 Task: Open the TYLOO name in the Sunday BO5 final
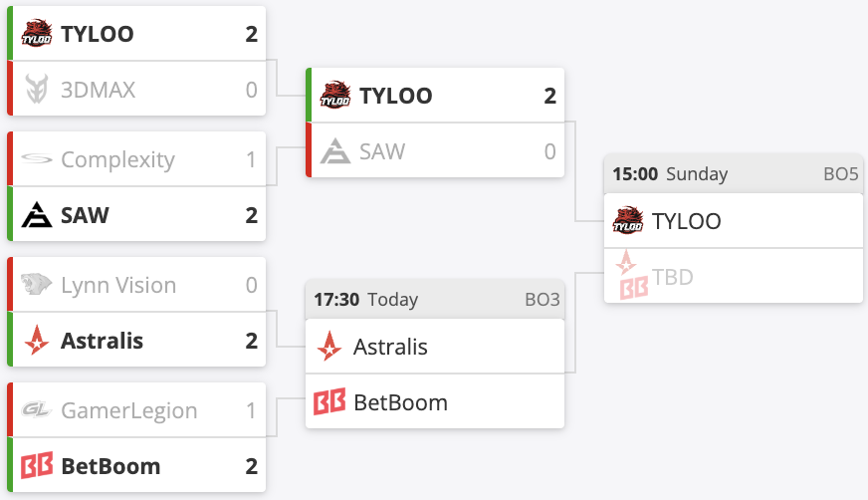(x=687, y=221)
